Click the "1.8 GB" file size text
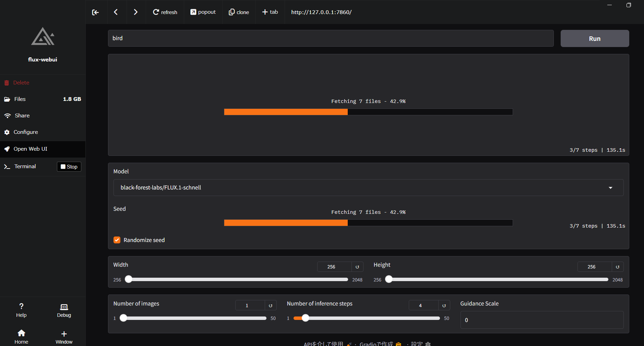The width and height of the screenshot is (644, 346). pos(72,99)
